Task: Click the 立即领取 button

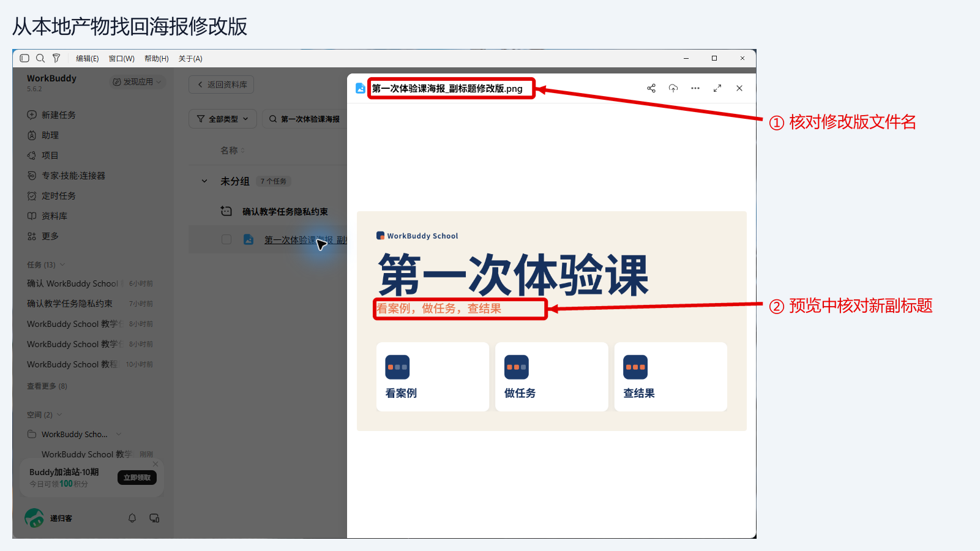Action: coord(137,478)
